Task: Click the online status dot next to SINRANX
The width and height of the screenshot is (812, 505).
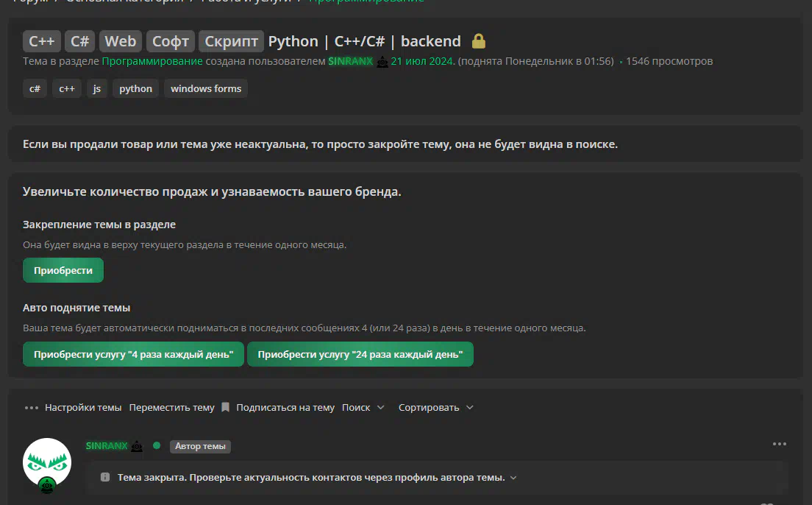Action: (157, 445)
